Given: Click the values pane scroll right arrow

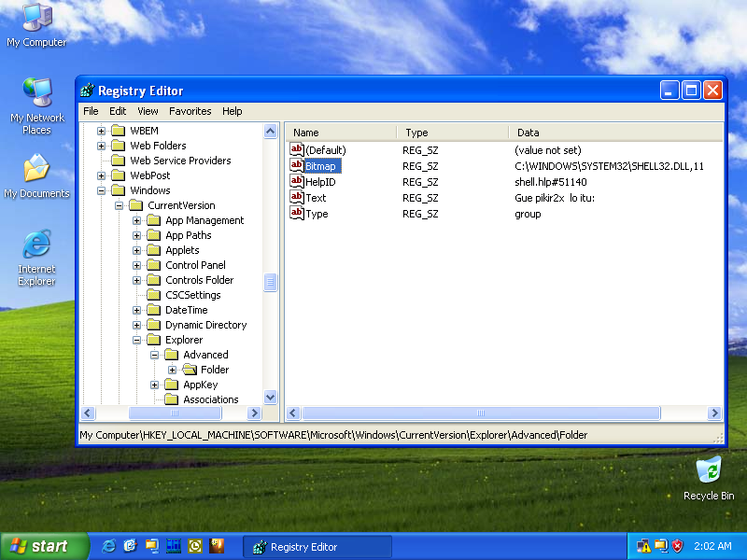Looking at the screenshot, I should (x=714, y=413).
